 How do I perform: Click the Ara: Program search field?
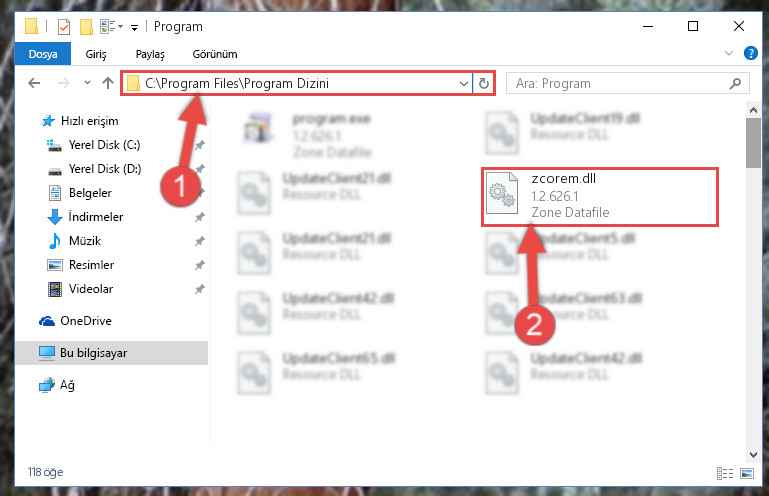[x=619, y=83]
